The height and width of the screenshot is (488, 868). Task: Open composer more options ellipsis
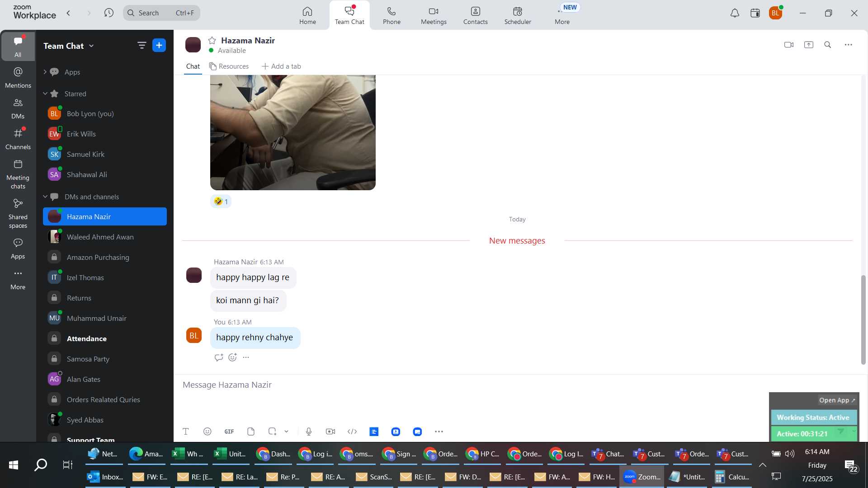(x=439, y=432)
